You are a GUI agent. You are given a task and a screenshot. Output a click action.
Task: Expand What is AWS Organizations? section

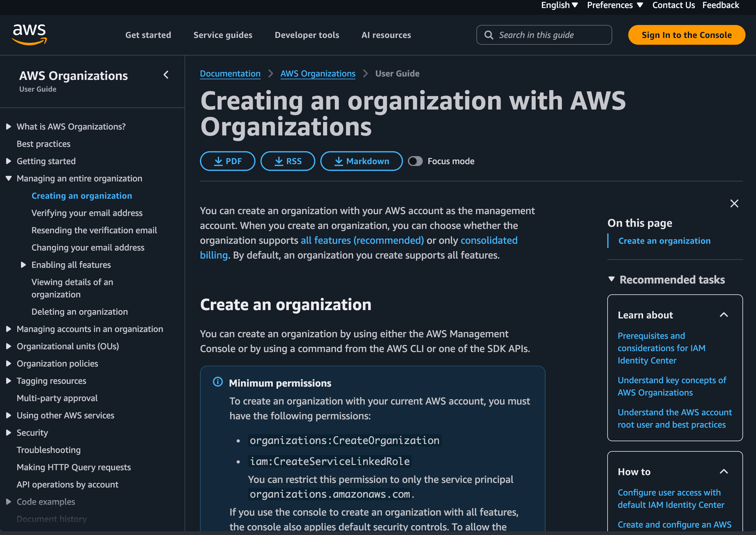[x=9, y=126]
